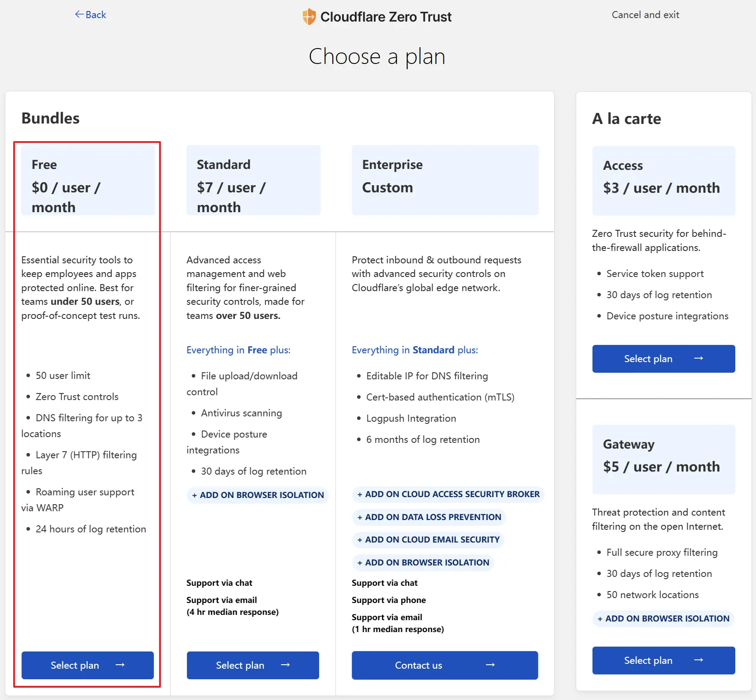Click the 'Choose a plan' heading
The height and width of the screenshot is (700, 756).
pyautogui.click(x=377, y=56)
